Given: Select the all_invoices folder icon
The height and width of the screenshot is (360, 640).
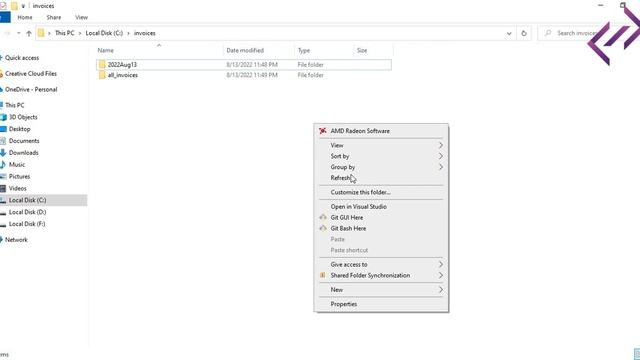Looking at the screenshot, I should (102, 75).
